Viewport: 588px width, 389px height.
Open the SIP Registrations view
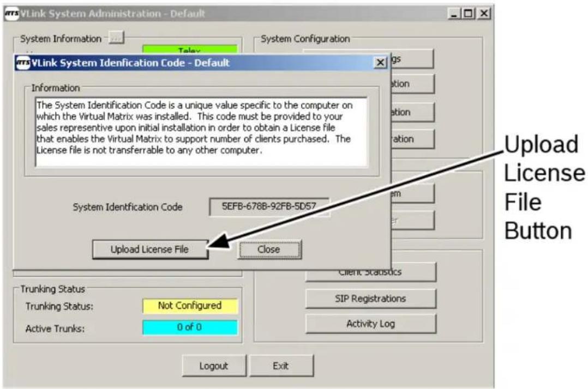click(x=370, y=299)
